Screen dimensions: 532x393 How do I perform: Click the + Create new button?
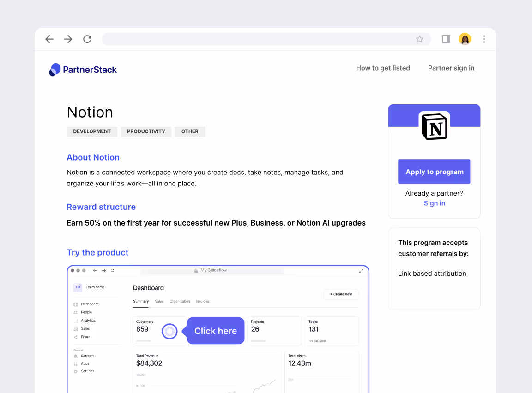341,294
